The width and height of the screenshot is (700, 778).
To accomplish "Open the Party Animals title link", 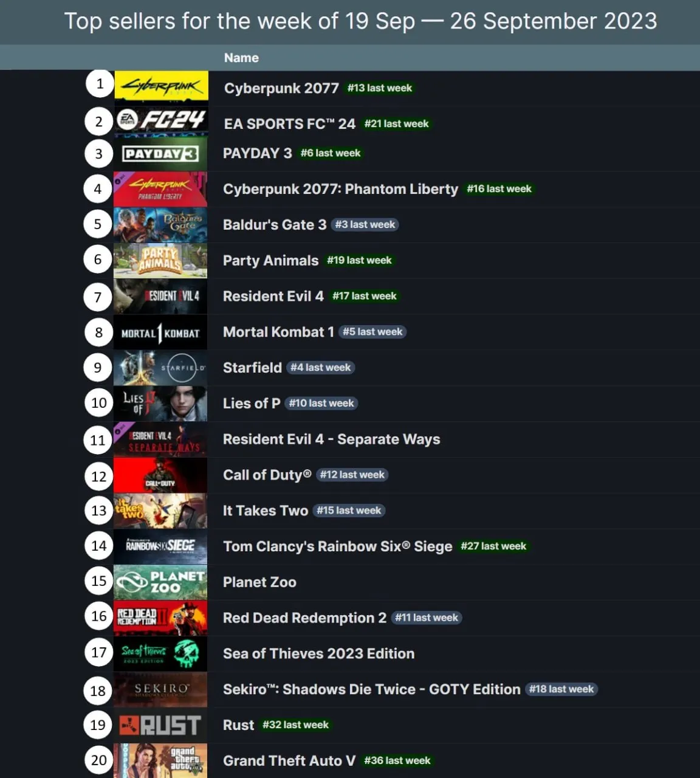I will click(270, 261).
